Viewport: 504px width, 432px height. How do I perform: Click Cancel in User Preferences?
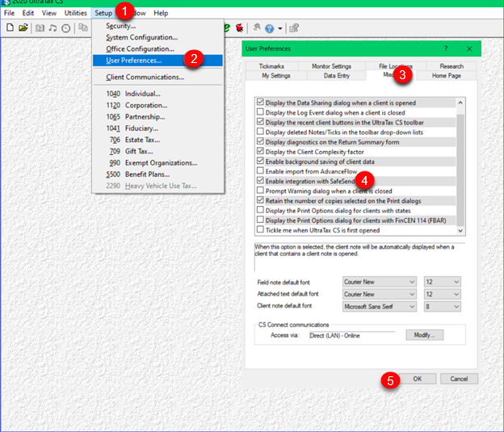click(459, 379)
